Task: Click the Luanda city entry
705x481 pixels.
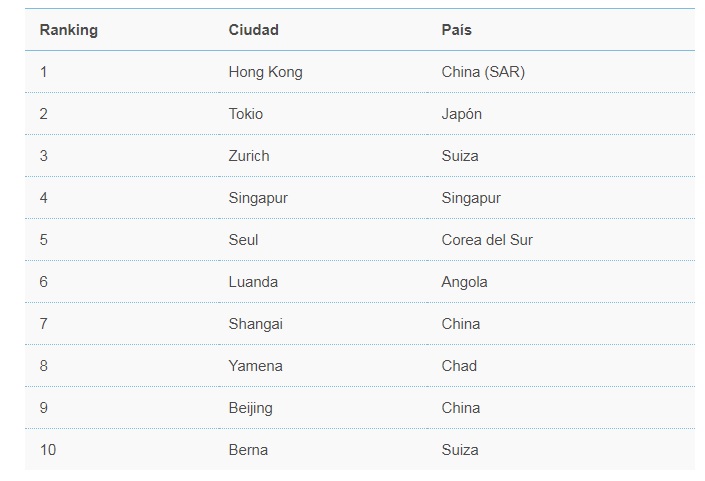Action: (x=253, y=282)
